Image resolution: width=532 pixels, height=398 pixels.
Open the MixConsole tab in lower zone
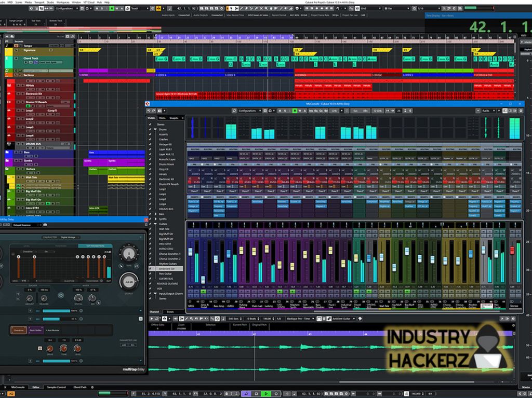[x=18, y=387]
